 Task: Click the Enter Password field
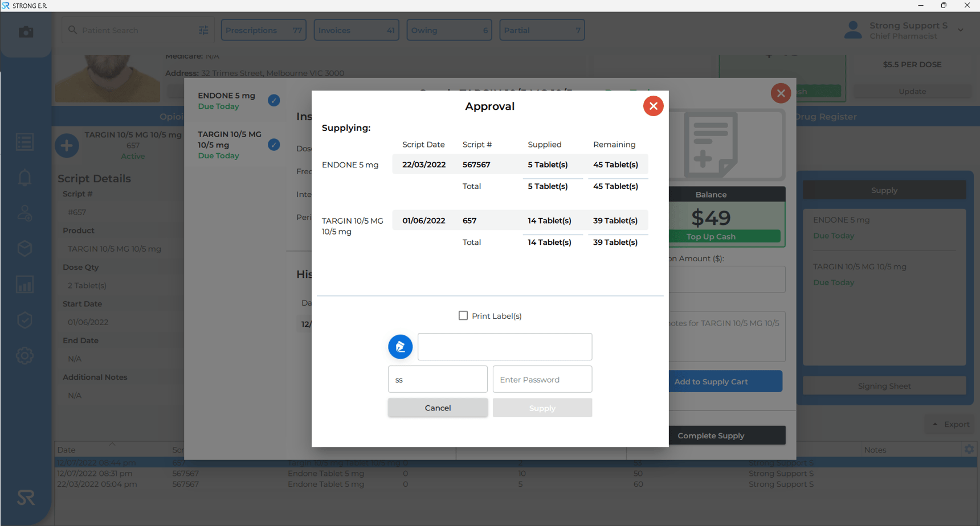[542, 379]
